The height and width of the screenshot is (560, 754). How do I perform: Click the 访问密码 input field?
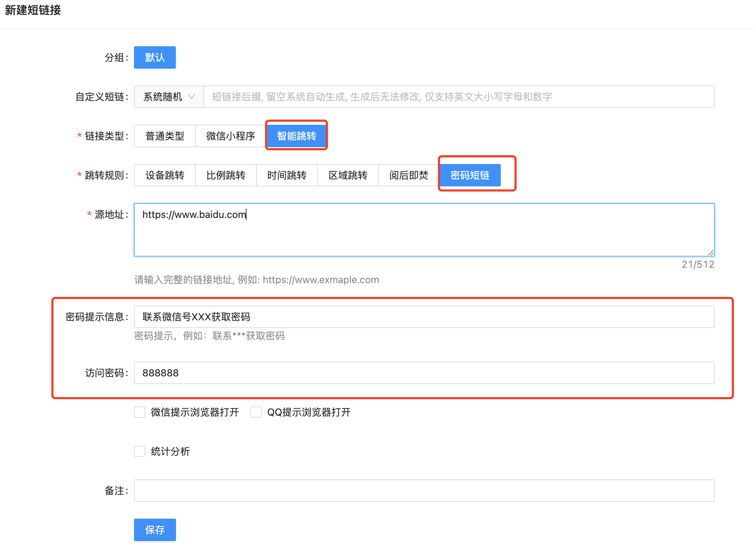(x=424, y=373)
